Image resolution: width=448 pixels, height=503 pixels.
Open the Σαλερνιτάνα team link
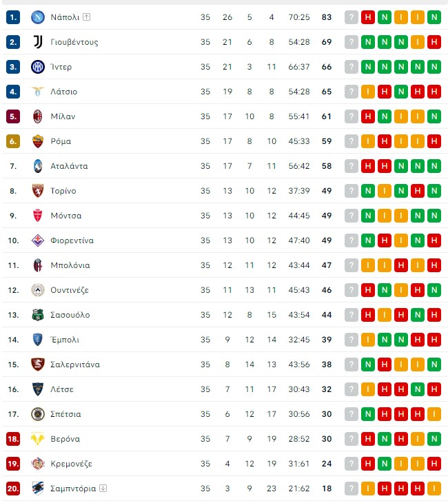[75, 365]
